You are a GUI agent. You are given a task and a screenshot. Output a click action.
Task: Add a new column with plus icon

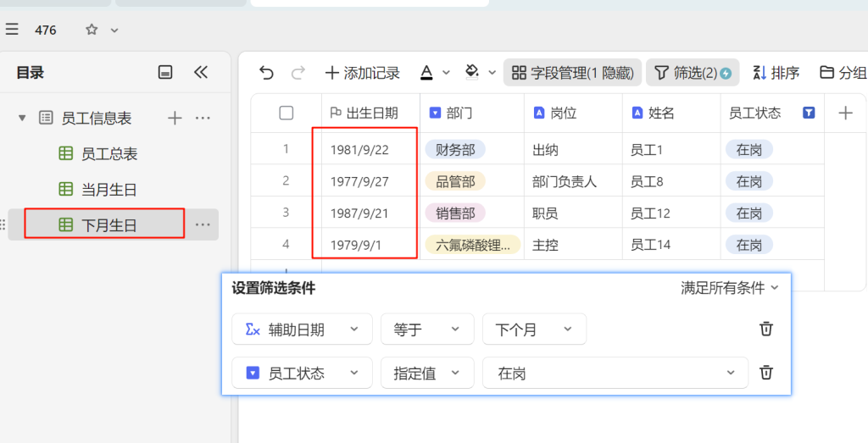click(x=845, y=114)
